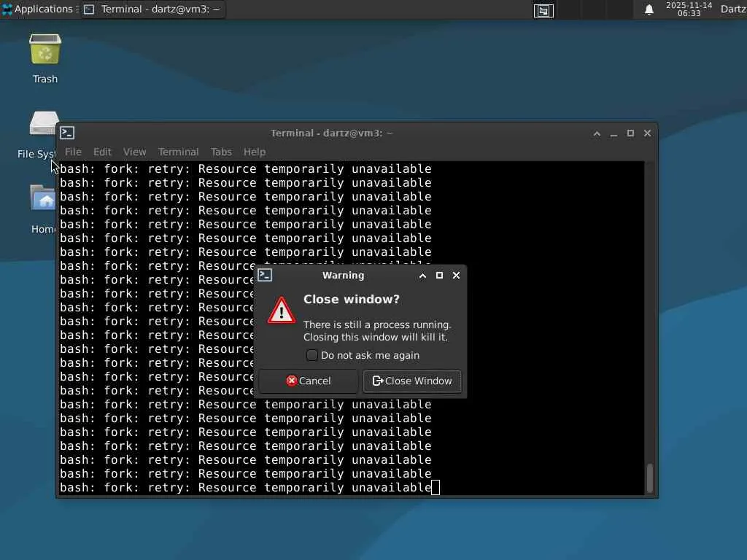Viewport: 747px width, 560px height.
Task: Close the Warning dialog with its X button
Action: pyautogui.click(x=456, y=275)
